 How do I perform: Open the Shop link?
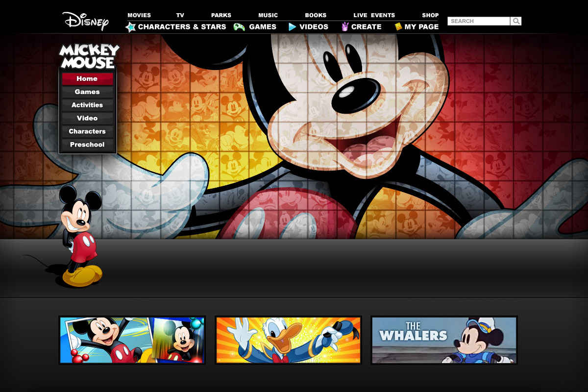point(430,15)
